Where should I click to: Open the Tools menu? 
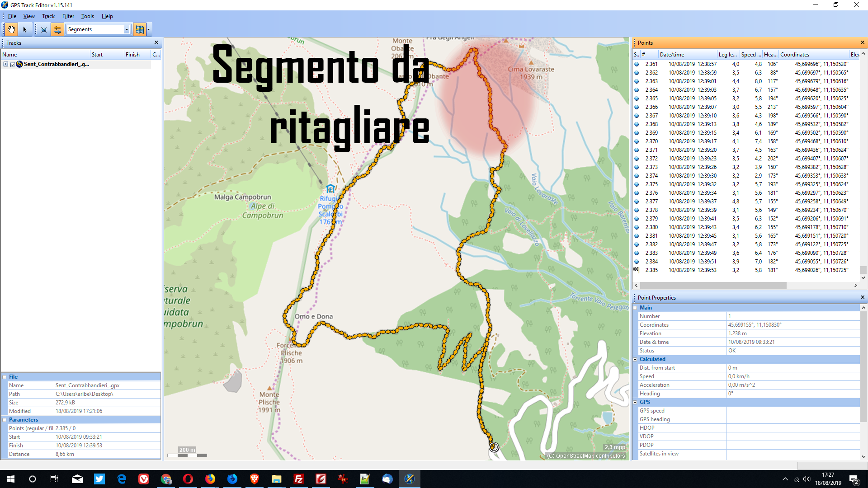88,16
